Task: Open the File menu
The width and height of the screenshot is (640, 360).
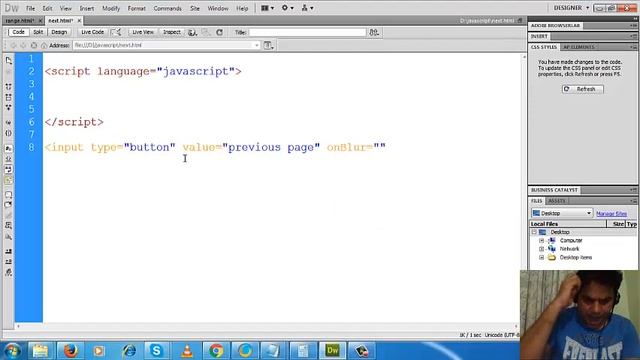Action: pyautogui.click(x=30, y=8)
